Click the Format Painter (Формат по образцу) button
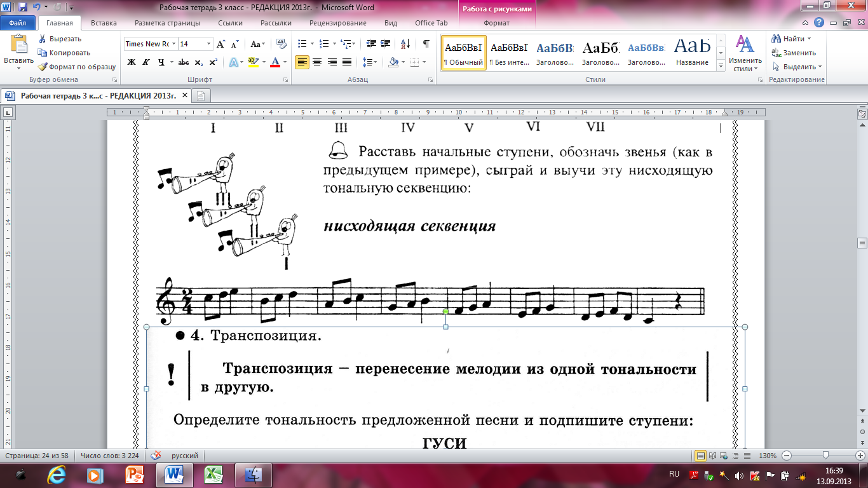Viewport: 868px width, 488px height. click(76, 67)
